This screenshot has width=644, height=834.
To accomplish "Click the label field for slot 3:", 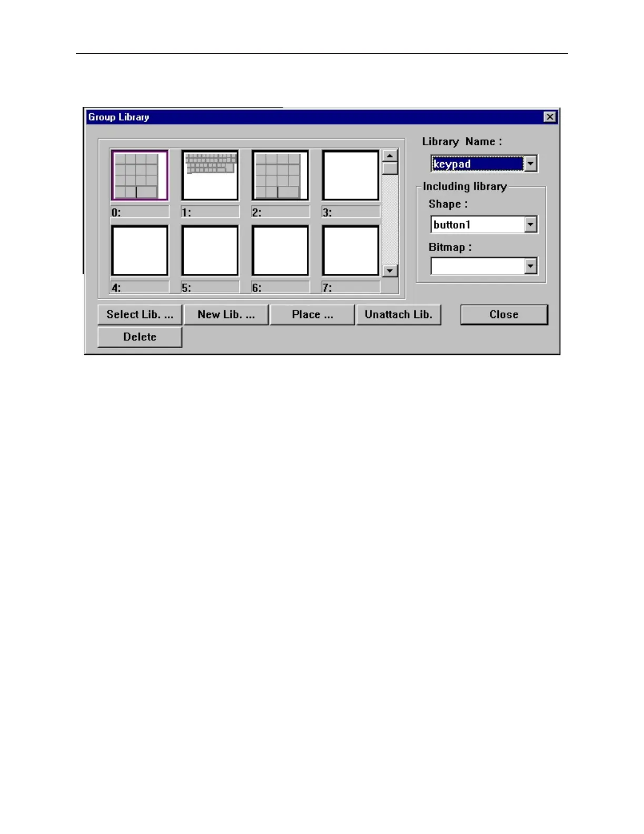I will coord(351,212).
